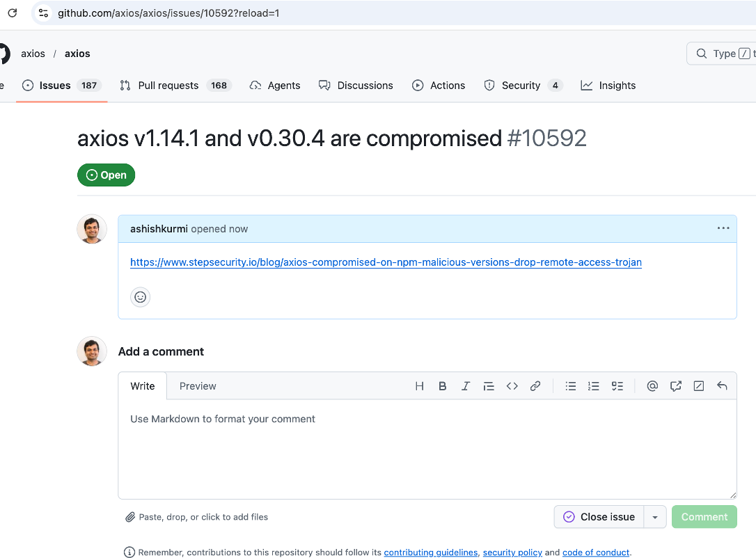Click the Close issue button
Screen dimensions: 756x558
[599, 517]
